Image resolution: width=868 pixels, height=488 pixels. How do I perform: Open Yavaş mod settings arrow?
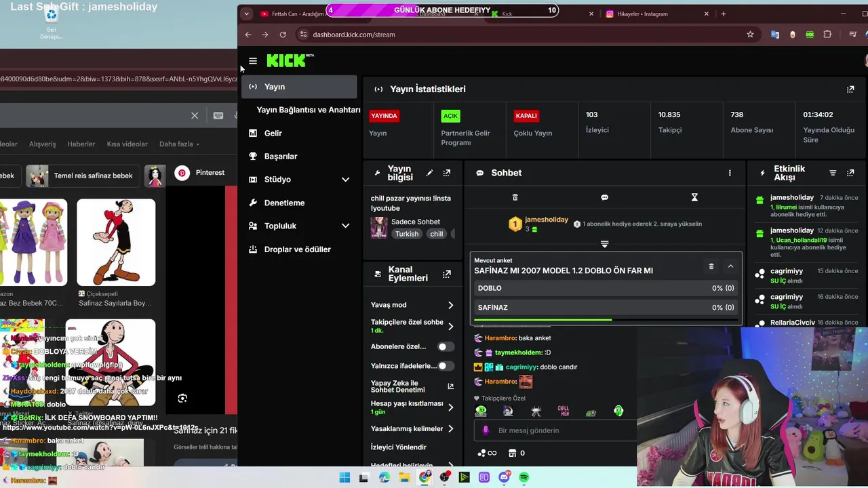(x=450, y=305)
